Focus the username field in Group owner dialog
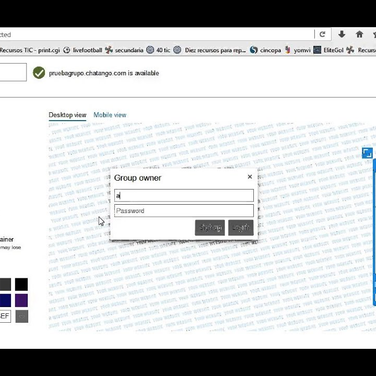The height and width of the screenshot is (376, 376). [184, 195]
